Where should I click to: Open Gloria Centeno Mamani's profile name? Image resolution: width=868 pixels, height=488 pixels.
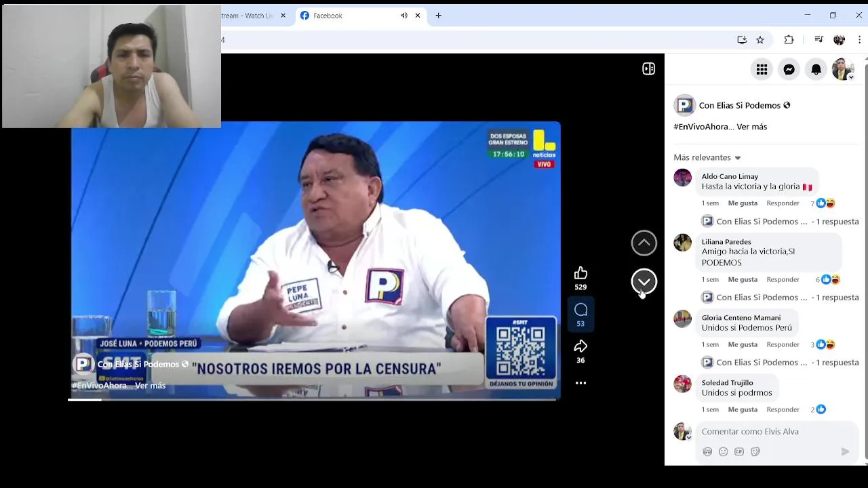[x=741, y=317]
